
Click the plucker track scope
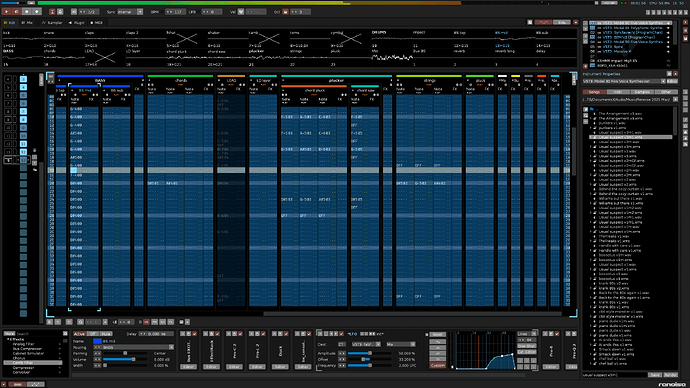pyautogui.click(x=268, y=58)
